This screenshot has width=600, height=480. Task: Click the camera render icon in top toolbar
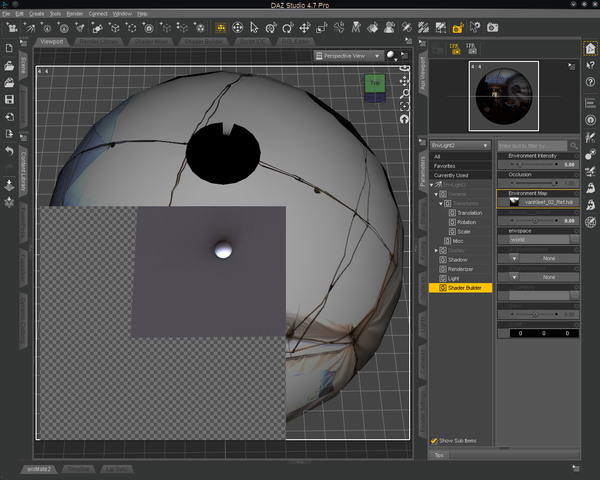tap(493, 27)
